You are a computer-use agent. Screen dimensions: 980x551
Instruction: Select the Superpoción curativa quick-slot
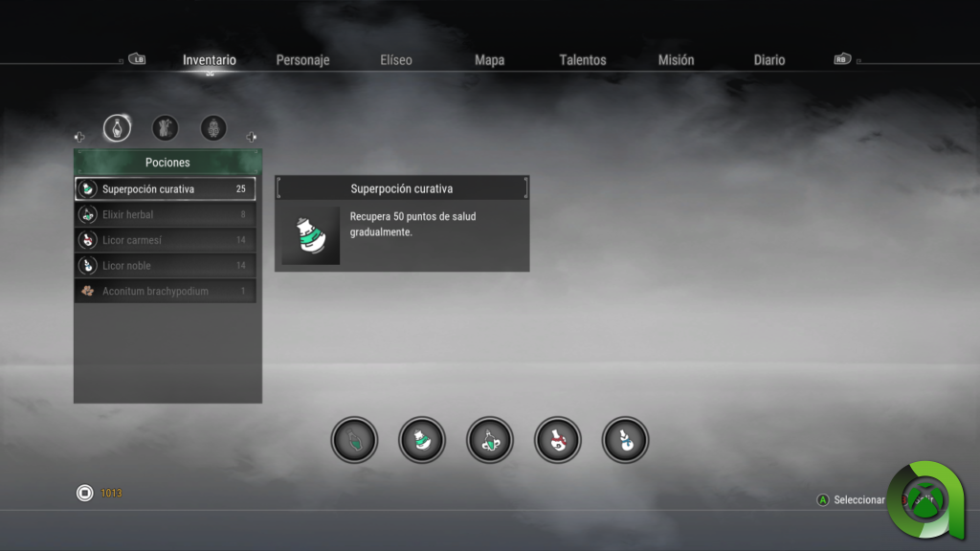coord(422,440)
